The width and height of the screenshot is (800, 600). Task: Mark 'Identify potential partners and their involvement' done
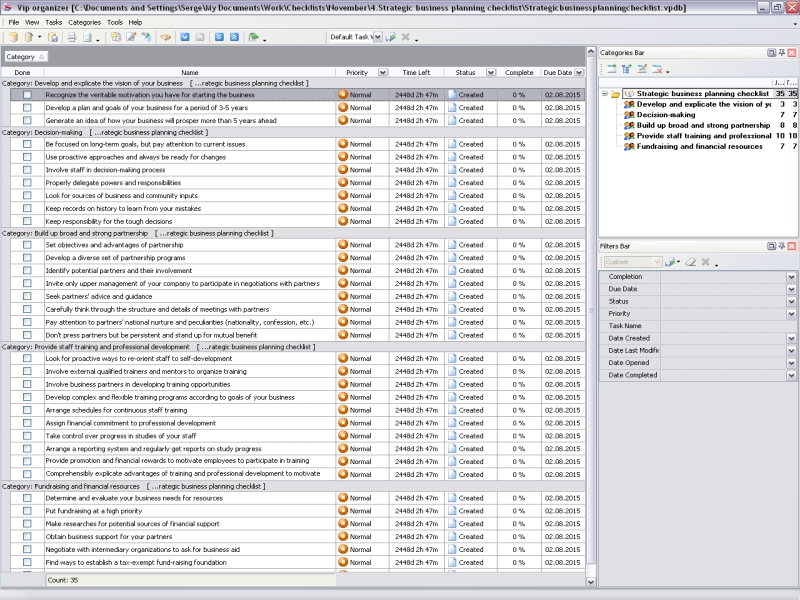pos(27,271)
